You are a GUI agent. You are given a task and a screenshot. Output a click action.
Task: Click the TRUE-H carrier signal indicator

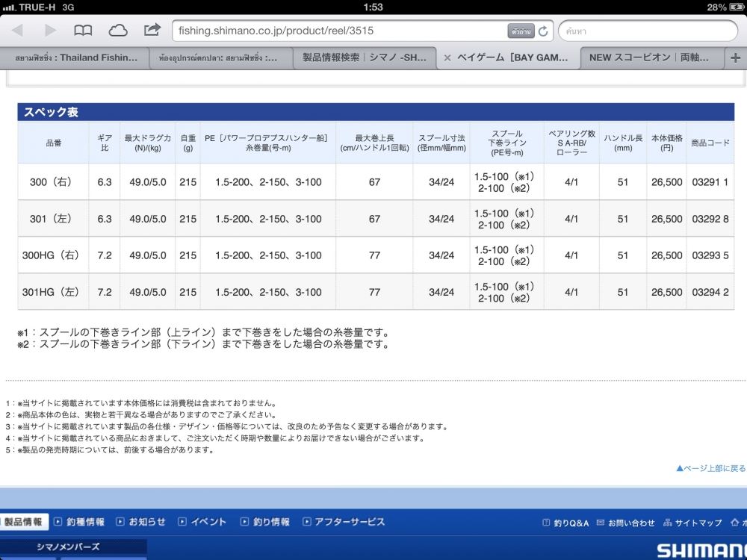pyautogui.click(x=28, y=7)
